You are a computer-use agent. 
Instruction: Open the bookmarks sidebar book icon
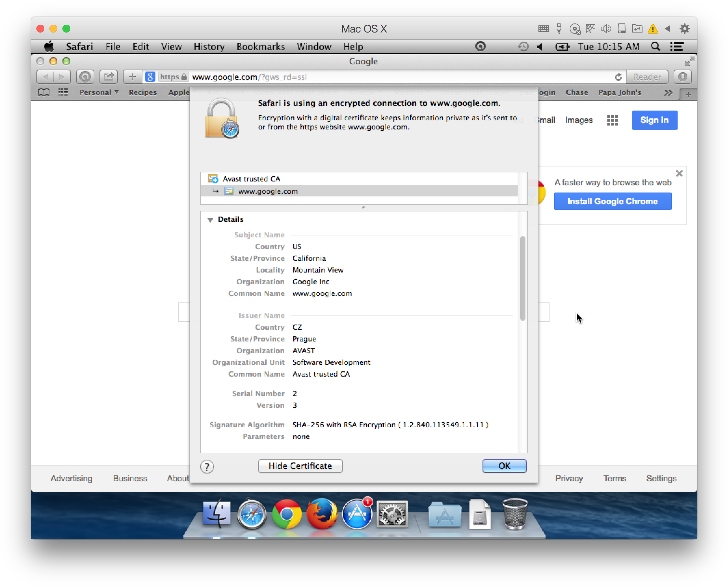click(x=44, y=92)
